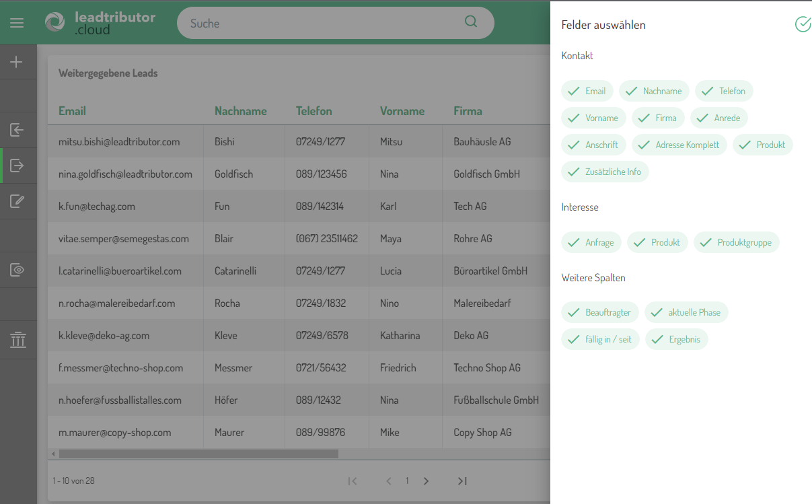Toggle the Email field chip

tap(587, 91)
